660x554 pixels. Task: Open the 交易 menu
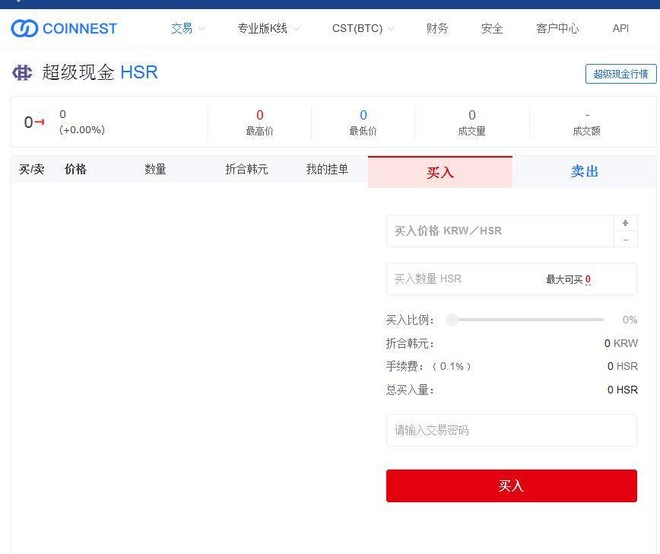pyautogui.click(x=182, y=28)
